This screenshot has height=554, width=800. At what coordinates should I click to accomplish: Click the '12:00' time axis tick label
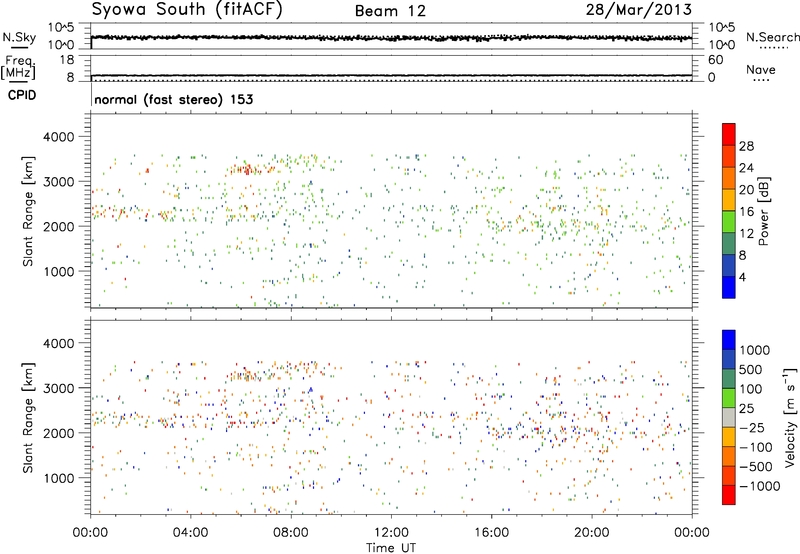(x=391, y=533)
